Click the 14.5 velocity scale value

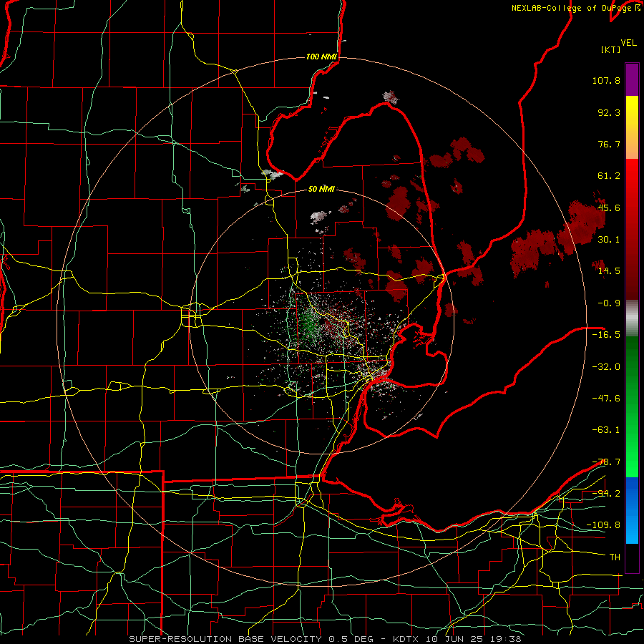pos(609,271)
